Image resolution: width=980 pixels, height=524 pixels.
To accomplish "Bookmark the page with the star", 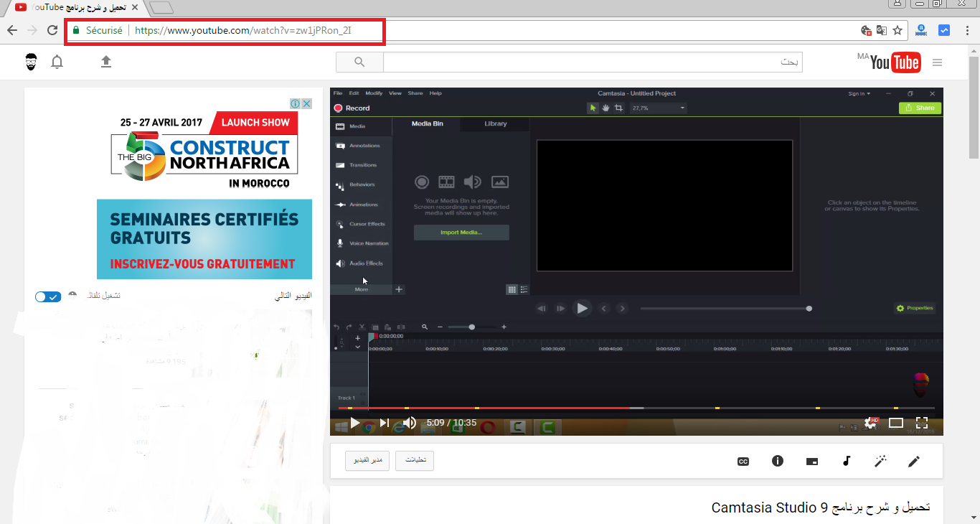I will coord(897,31).
